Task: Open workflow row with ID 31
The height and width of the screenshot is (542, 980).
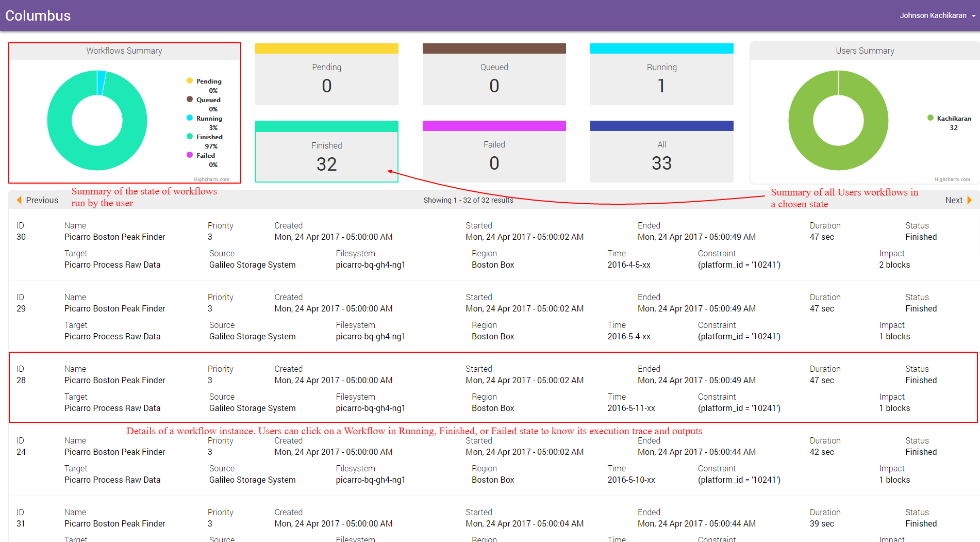Action: tap(493, 520)
